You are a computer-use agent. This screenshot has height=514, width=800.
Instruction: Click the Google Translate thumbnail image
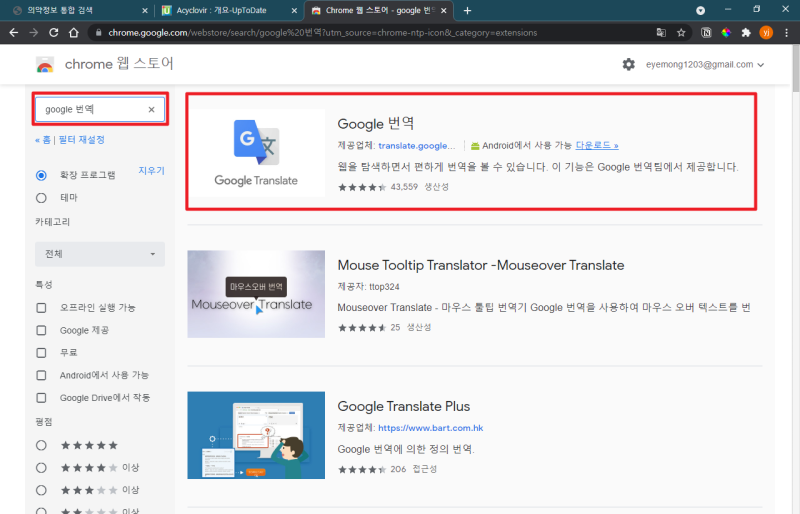[x=256, y=153]
